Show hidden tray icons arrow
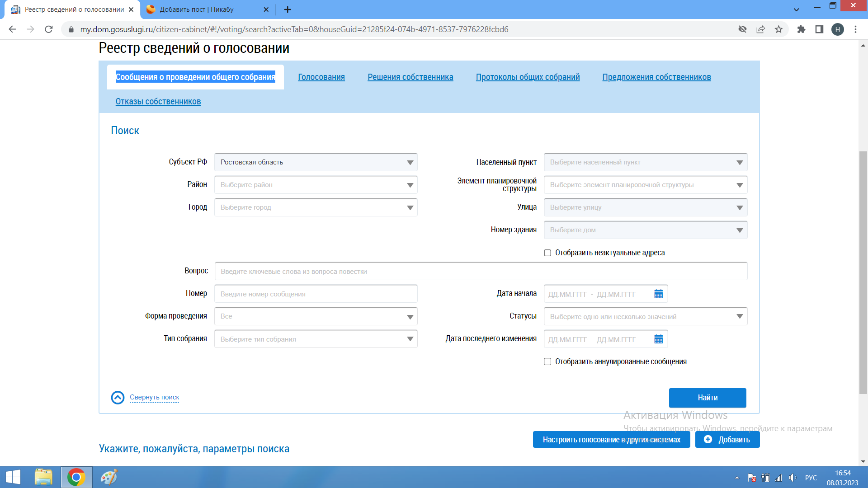 tap(737, 478)
